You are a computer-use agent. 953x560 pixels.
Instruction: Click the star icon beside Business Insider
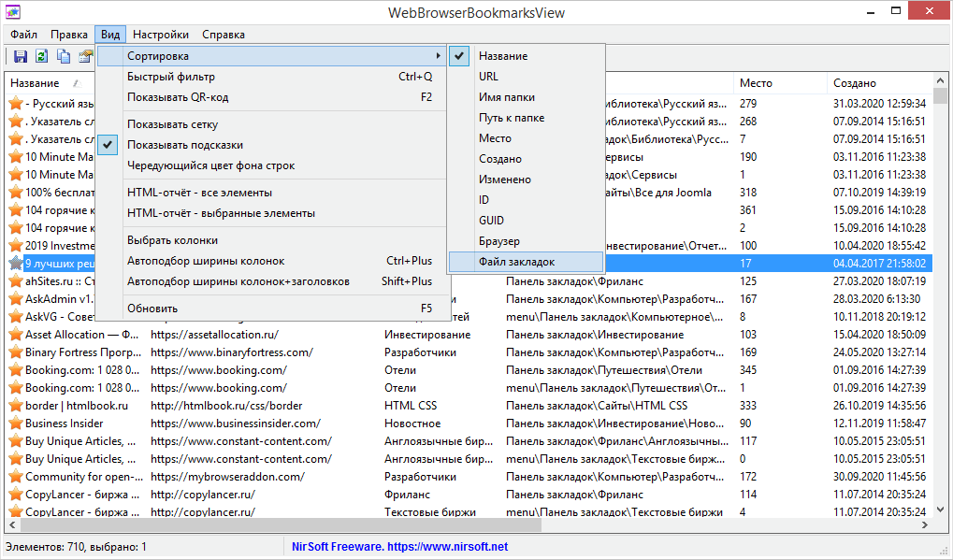[16, 424]
